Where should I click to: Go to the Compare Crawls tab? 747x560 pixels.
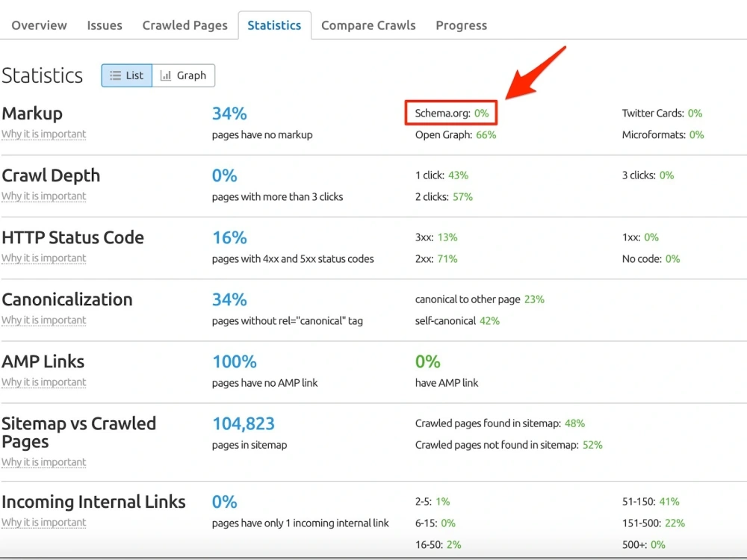coord(368,25)
